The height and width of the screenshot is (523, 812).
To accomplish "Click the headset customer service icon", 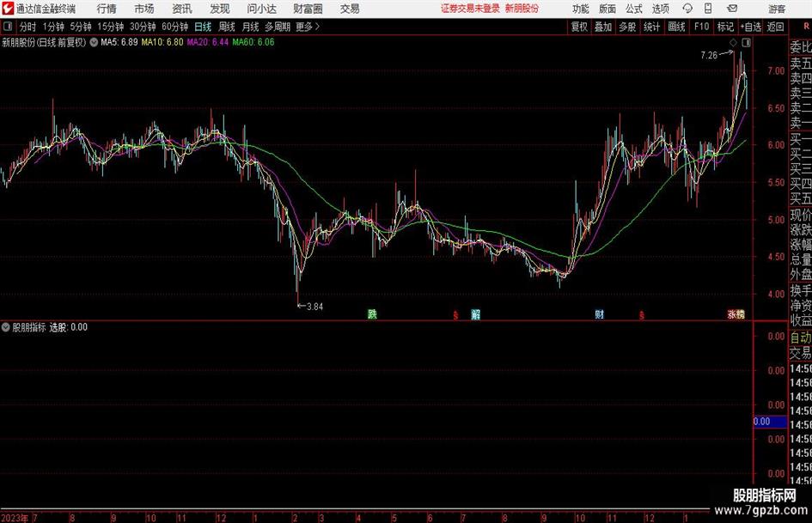I will [x=687, y=9].
